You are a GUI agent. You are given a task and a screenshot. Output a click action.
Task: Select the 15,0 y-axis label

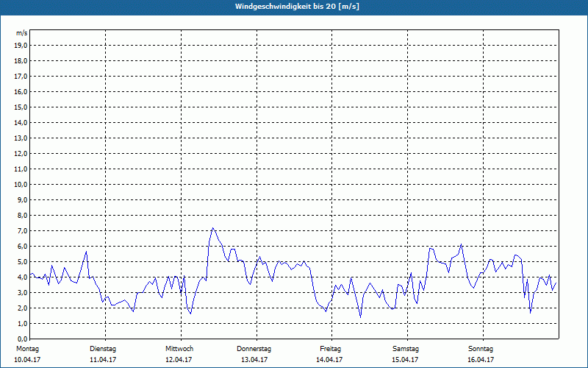coord(21,107)
